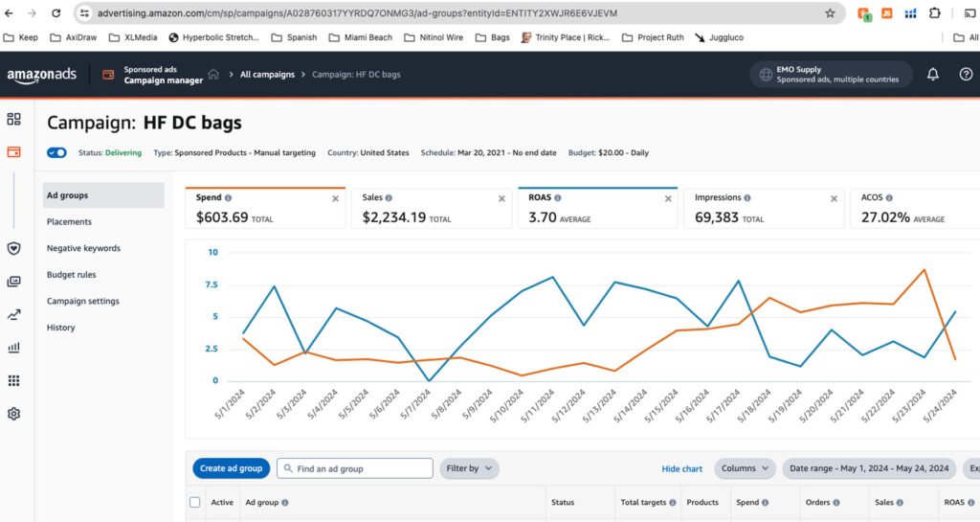This screenshot has width=980, height=522.
Task: Reload the page with refresh icon
Action: click(56, 13)
